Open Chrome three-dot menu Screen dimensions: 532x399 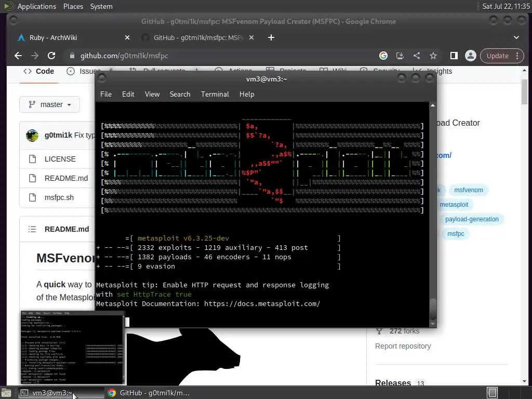coord(517,56)
